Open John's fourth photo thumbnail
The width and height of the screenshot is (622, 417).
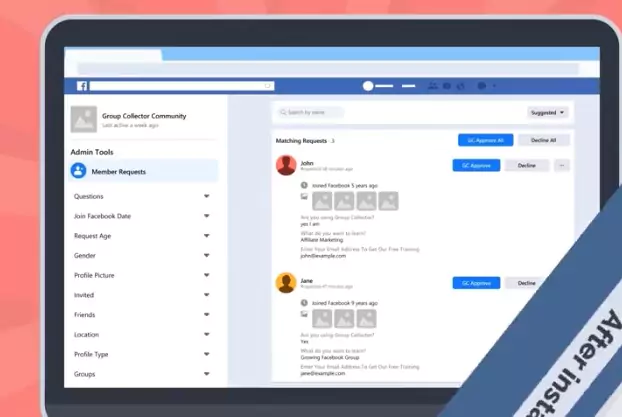pyautogui.click(x=388, y=201)
